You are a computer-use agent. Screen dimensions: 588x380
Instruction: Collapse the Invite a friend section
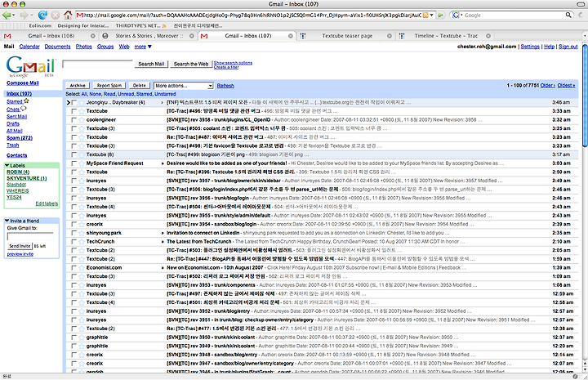tap(7, 221)
